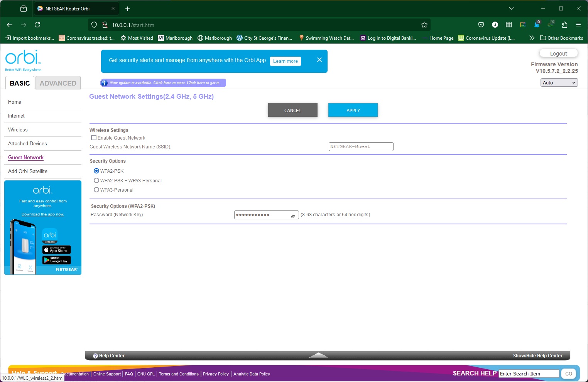Close the NETGEAR Router Orbi tab
Viewport: 588px width, 382px height.
[x=113, y=8]
